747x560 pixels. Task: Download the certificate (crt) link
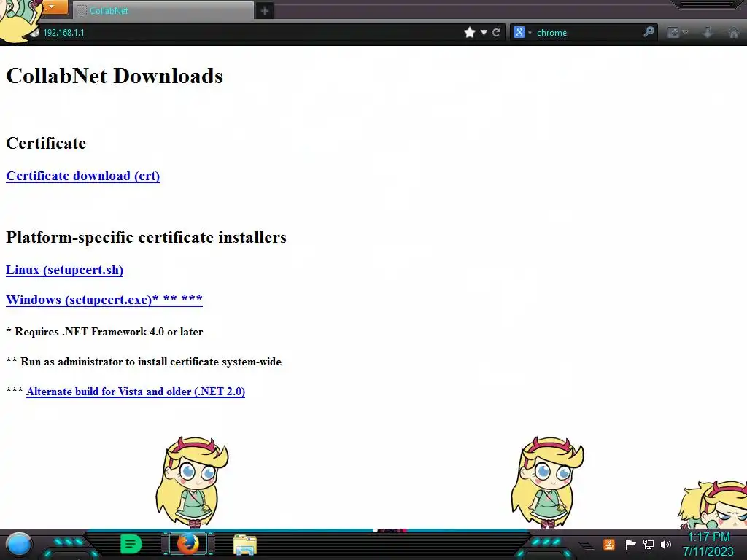[x=83, y=176]
